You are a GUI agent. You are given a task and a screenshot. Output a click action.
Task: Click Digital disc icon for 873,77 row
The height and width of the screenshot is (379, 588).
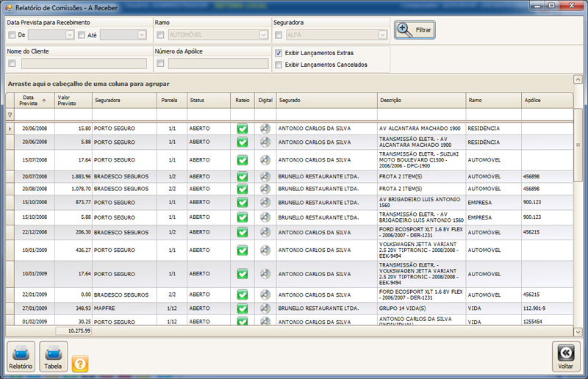coord(265,203)
